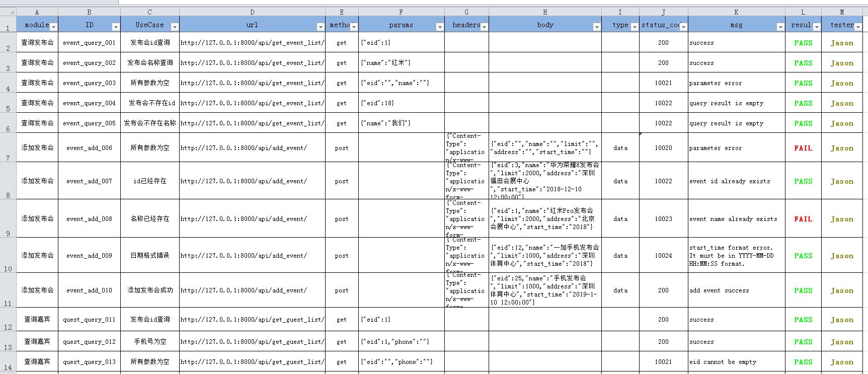The height and width of the screenshot is (374, 868).
Task: Expand the UseCase filter arrow
Action: coord(175,27)
